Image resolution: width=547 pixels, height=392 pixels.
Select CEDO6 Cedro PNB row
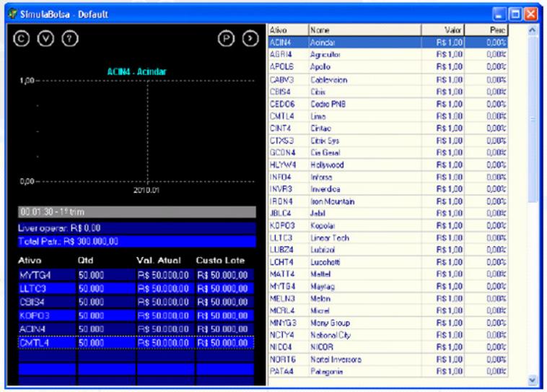tap(388, 104)
